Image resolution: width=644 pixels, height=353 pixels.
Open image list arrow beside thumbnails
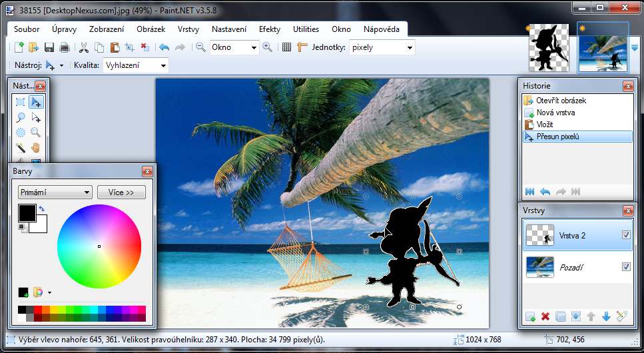(635, 48)
